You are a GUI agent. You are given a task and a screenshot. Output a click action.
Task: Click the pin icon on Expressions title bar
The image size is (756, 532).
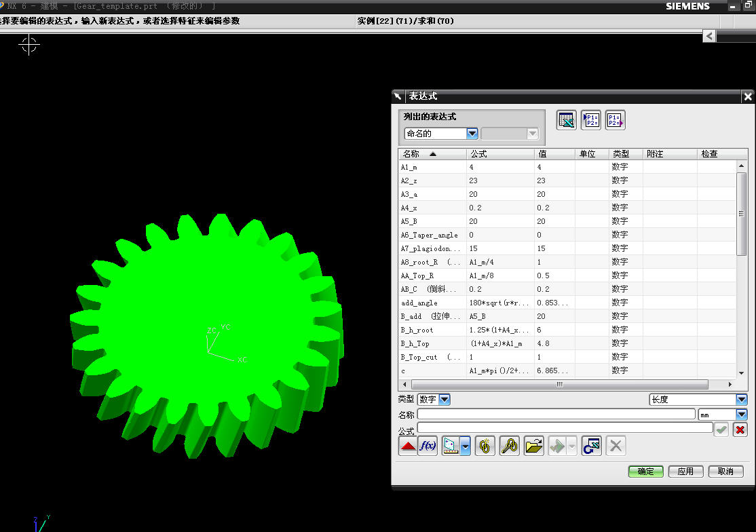pos(397,96)
